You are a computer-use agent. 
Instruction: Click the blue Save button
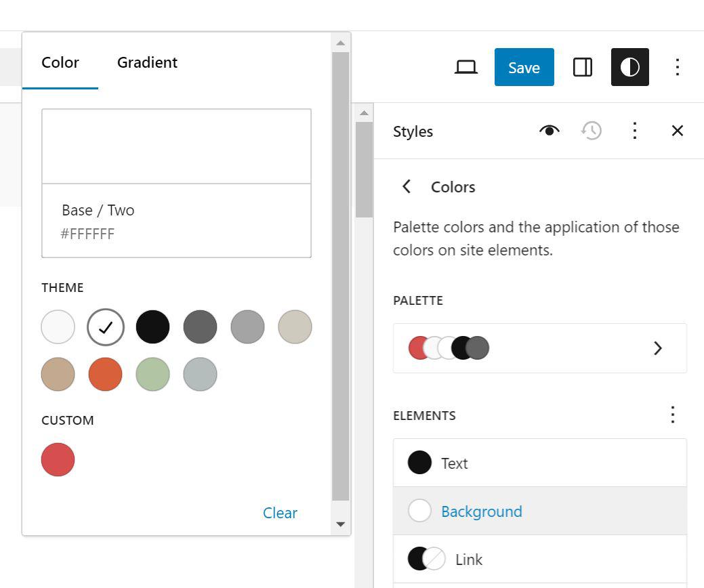point(524,67)
